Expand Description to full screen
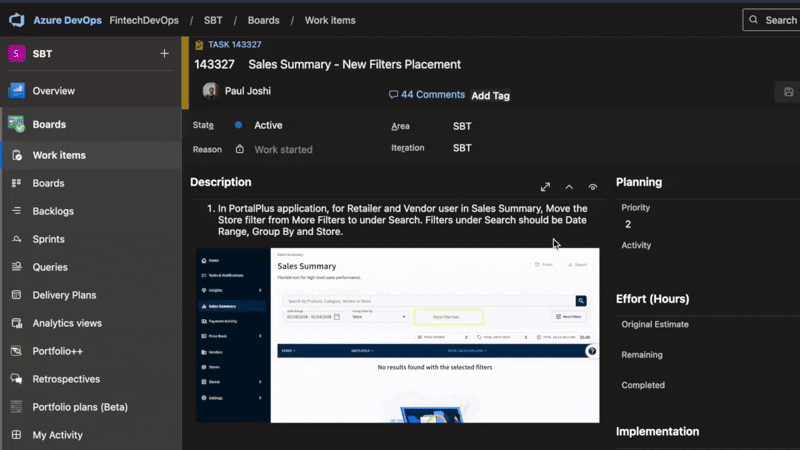800x450 pixels. (545, 187)
